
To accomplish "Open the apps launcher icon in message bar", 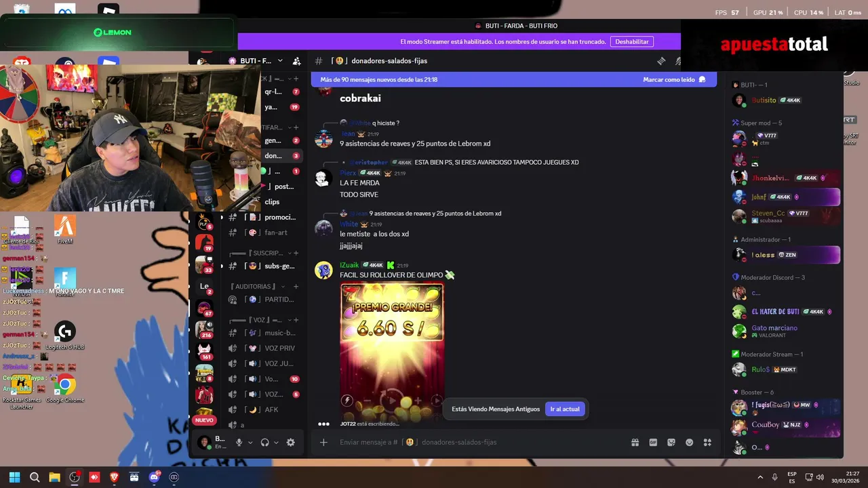I will pos(707,443).
